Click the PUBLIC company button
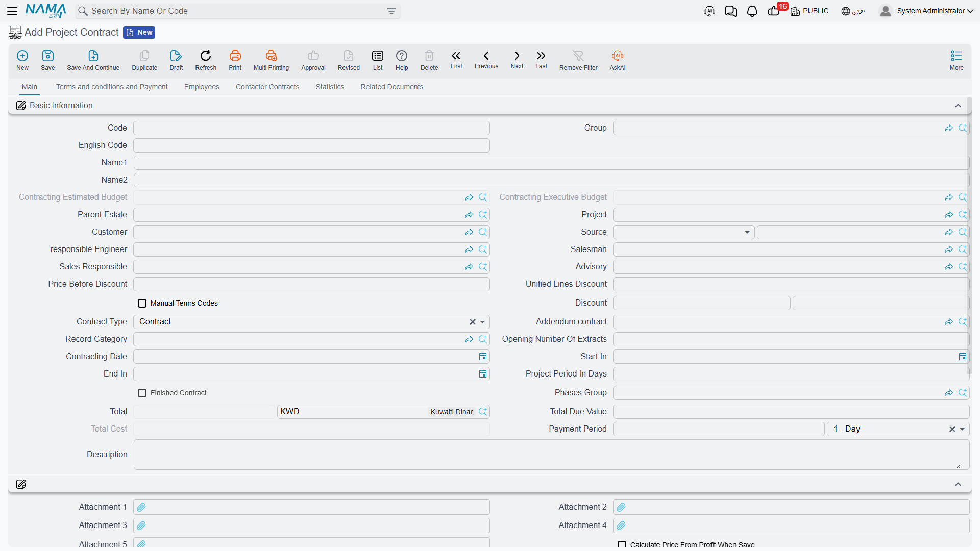 tap(810, 11)
